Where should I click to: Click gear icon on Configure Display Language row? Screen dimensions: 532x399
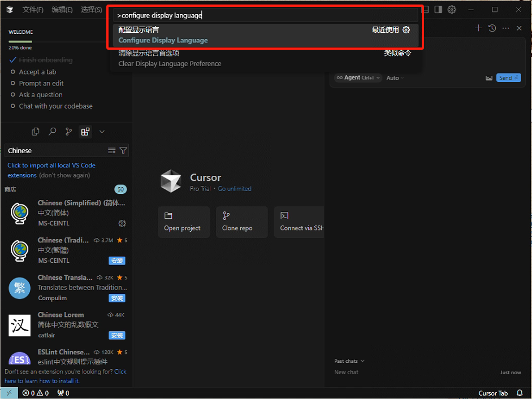click(x=406, y=30)
